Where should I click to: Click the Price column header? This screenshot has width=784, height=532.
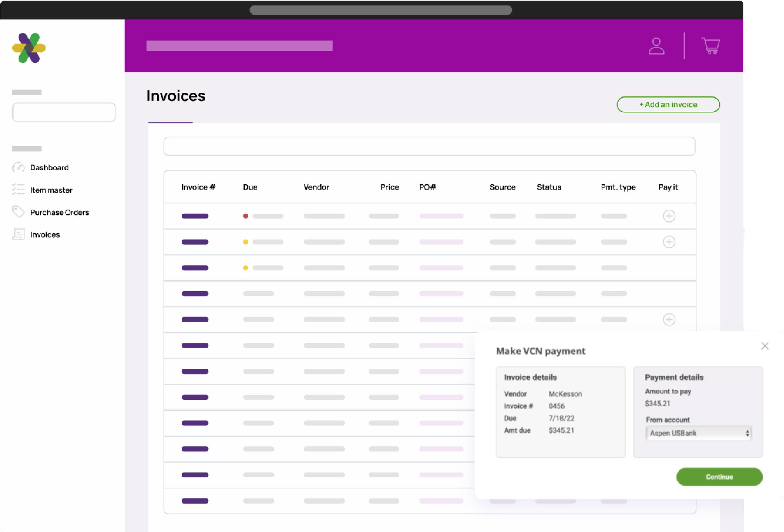point(390,187)
